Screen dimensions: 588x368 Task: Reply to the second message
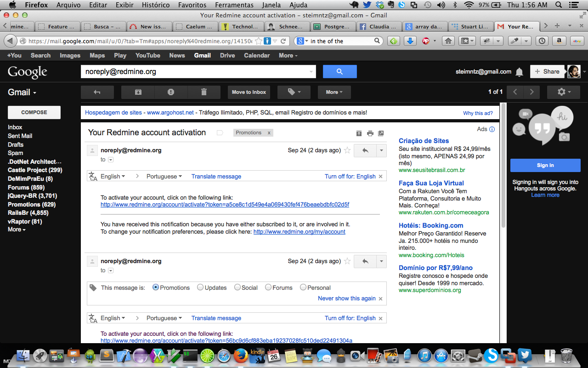click(365, 261)
